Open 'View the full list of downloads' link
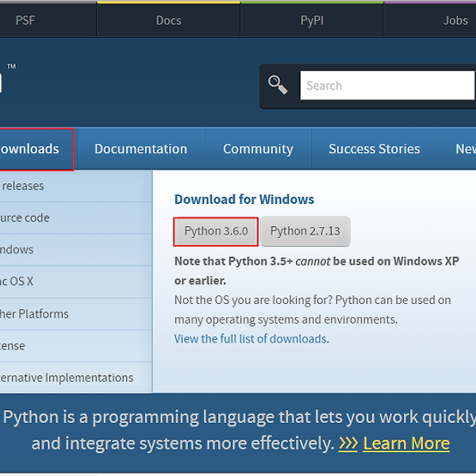The height and width of the screenshot is (476, 476). tap(250, 339)
